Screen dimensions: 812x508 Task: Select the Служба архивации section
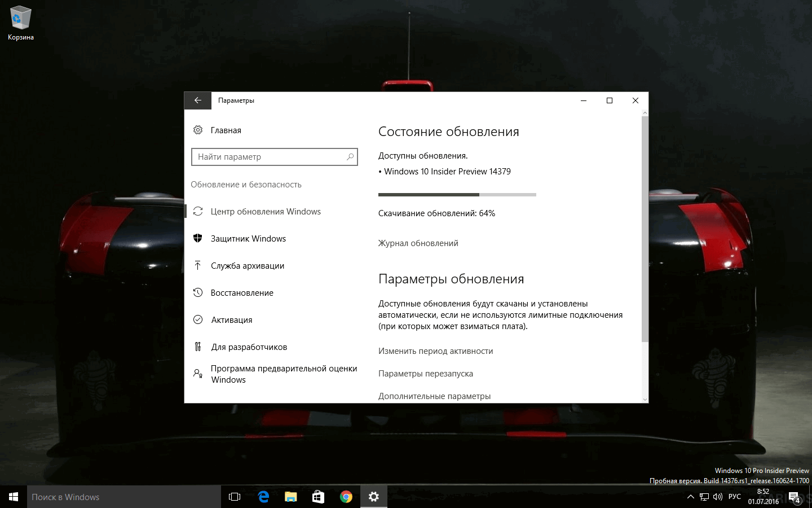pos(248,265)
